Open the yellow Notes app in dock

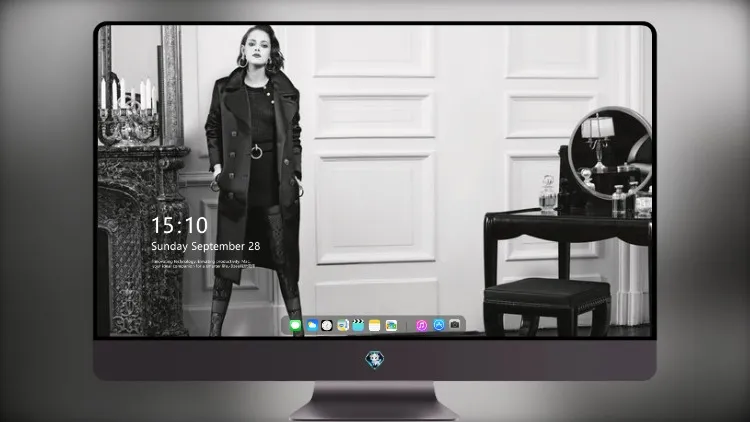click(x=375, y=325)
